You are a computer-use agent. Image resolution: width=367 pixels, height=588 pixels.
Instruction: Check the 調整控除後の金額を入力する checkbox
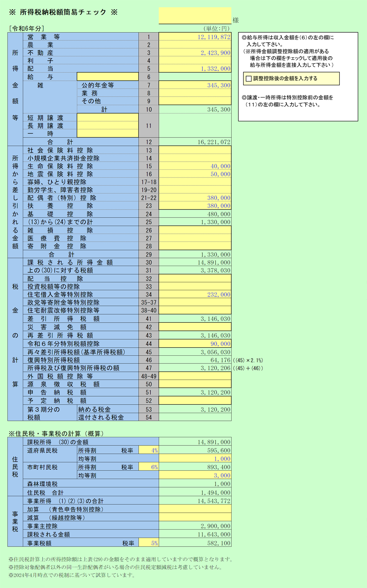[249, 79]
